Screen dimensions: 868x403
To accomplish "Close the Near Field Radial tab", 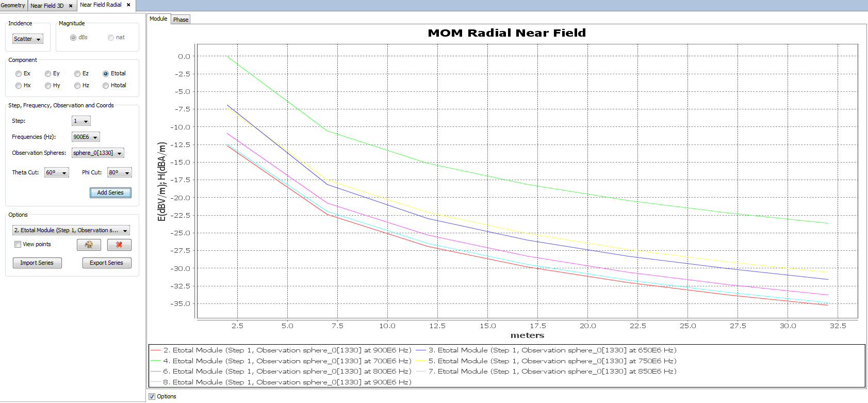I will coord(128,5).
